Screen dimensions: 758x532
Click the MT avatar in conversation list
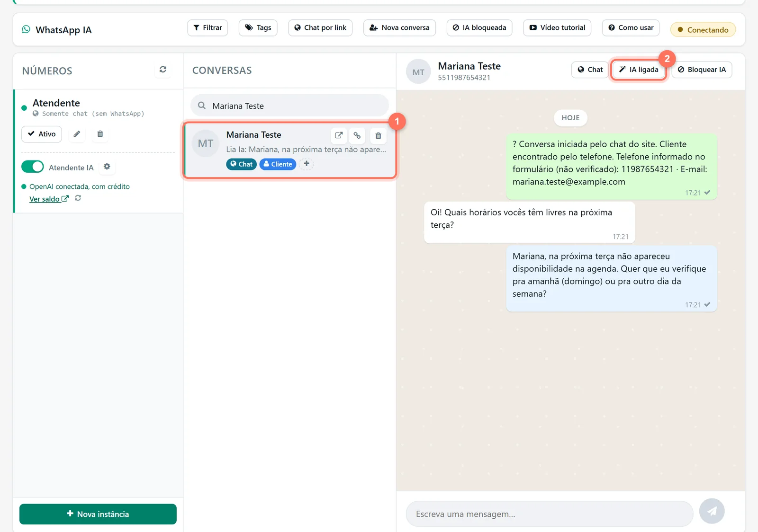tap(206, 143)
